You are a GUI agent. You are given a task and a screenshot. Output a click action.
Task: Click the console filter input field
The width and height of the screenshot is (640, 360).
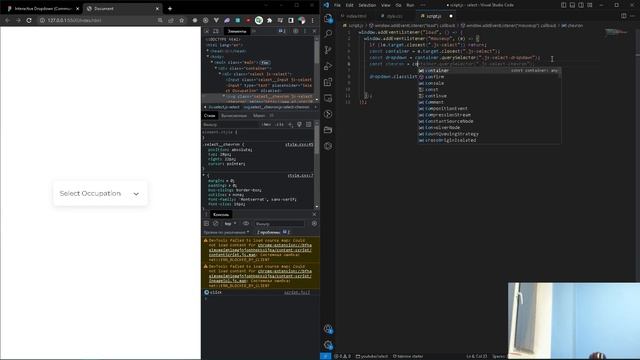click(x=279, y=224)
